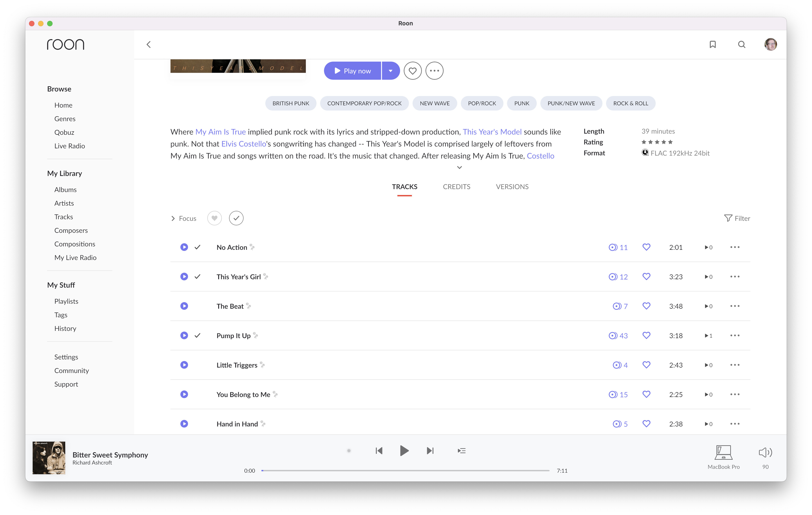Image resolution: width=812 pixels, height=515 pixels.
Task: Open more options for Pump It Up
Action: (x=735, y=335)
